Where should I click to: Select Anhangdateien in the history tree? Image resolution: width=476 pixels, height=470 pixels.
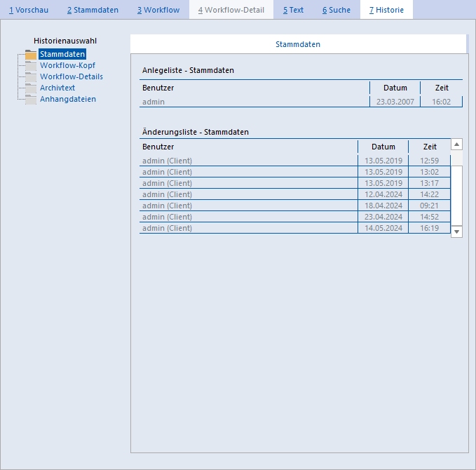pyautogui.click(x=68, y=99)
